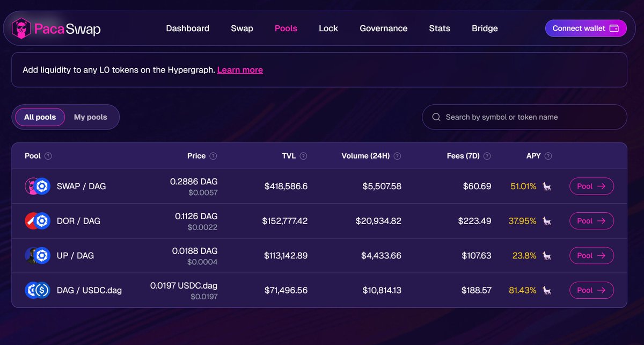The image size is (644, 345).
Task: Click the $5,507.58 volume value
Action: 381,186
